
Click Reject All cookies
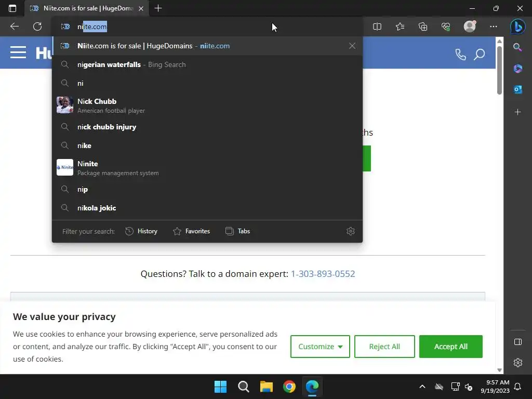tap(384, 347)
